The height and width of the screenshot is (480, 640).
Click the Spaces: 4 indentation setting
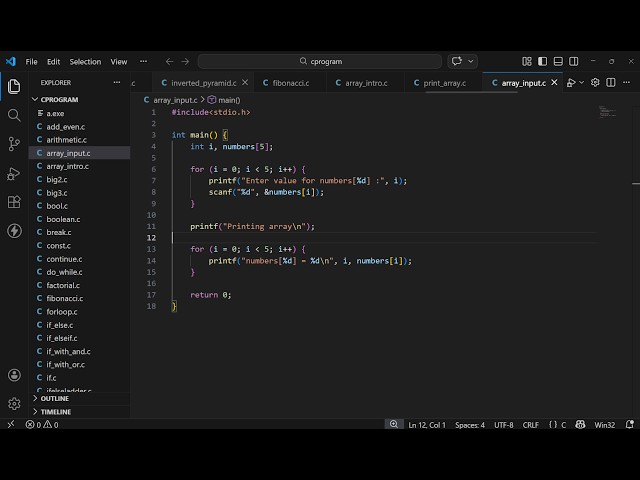tap(469, 425)
